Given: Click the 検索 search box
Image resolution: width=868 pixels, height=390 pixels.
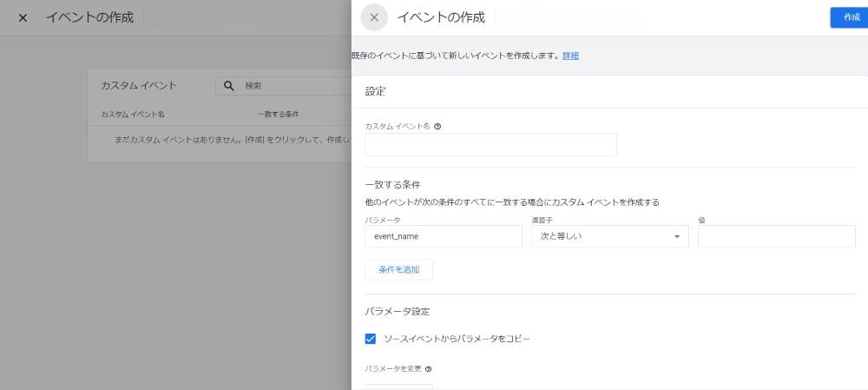Looking at the screenshot, I should click(284, 86).
